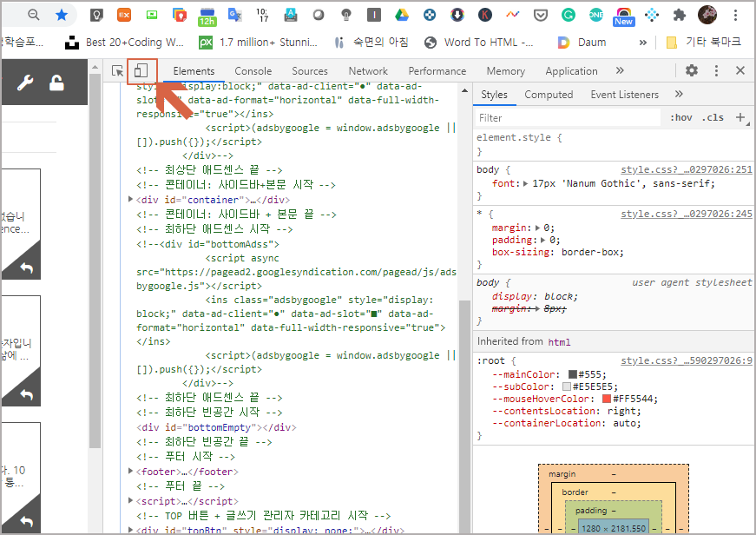This screenshot has width=756, height=535.
Task: Click the --subColor #E5E5E5 swatch
Action: [x=567, y=386]
